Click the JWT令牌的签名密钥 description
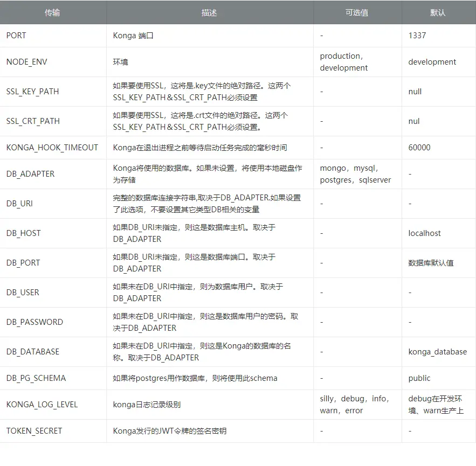 point(170,431)
